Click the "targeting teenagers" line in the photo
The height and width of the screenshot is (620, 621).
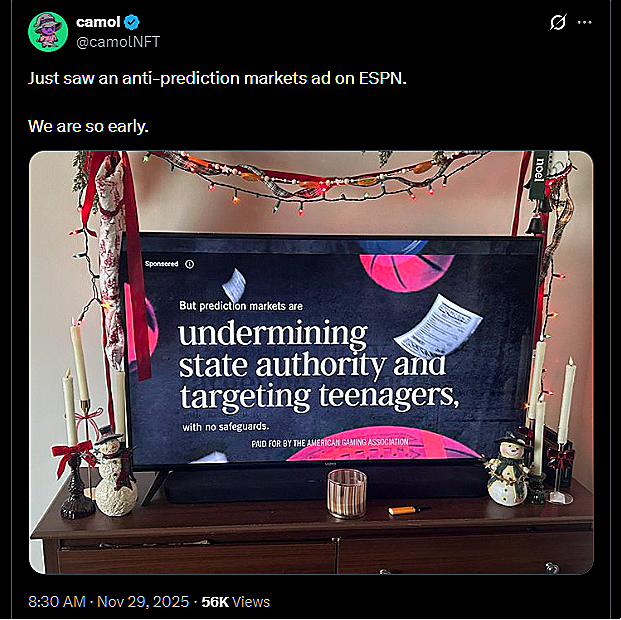tap(319, 396)
